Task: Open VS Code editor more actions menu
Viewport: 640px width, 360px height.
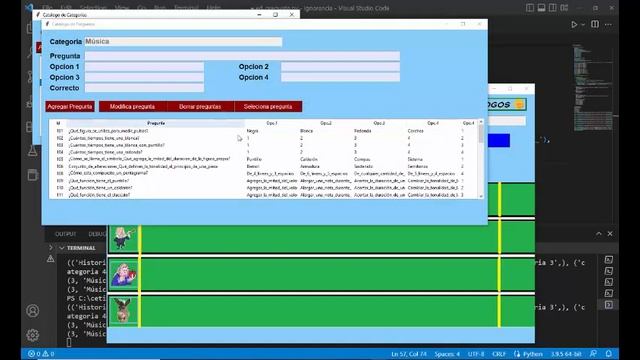Action: [608, 24]
